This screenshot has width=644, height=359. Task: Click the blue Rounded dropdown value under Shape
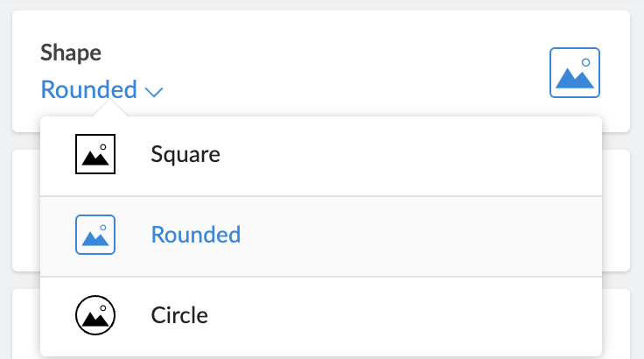tap(89, 89)
